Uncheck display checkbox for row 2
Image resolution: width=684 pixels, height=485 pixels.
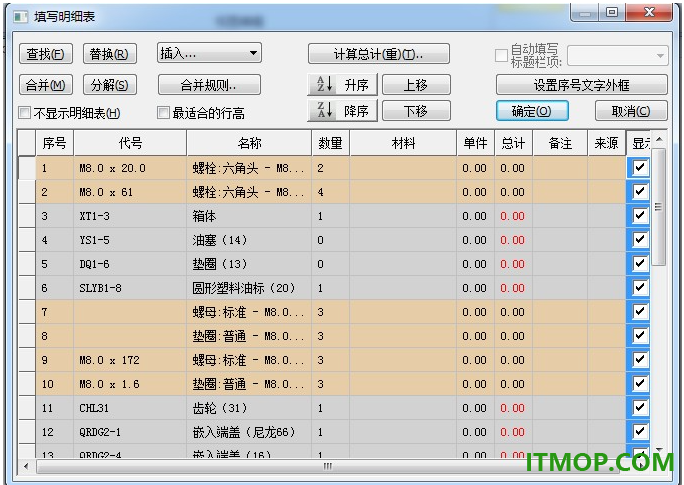[x=640, y=191]
